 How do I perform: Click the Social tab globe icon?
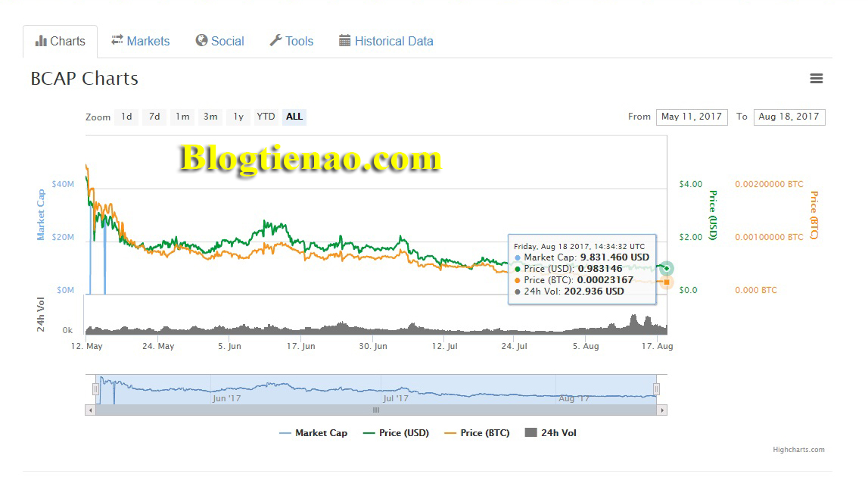(x=201, y=40)
